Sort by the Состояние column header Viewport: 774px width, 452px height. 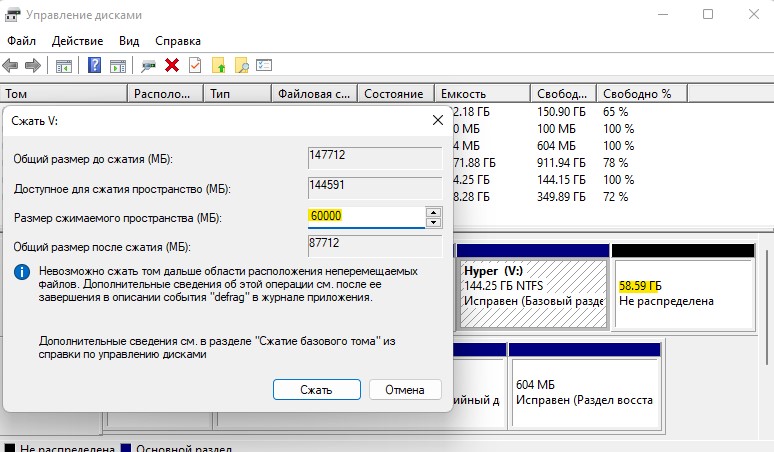click(396, 93)
